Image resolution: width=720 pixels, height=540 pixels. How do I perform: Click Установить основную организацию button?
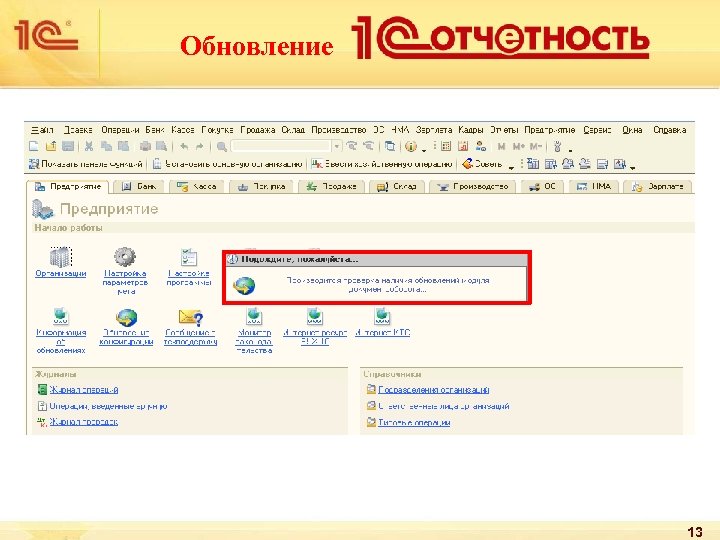coord(228,164)
